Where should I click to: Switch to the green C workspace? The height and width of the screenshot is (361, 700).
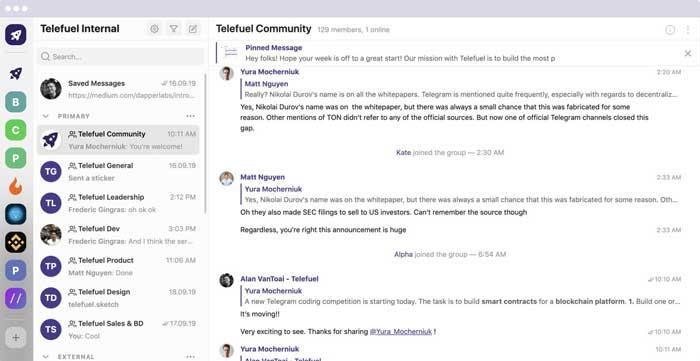coord(16,130)
